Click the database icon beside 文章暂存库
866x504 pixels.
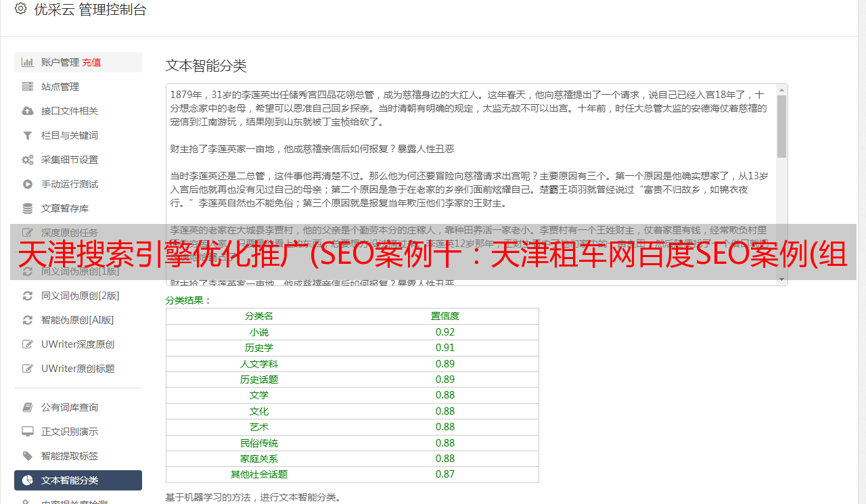click(28, 208)
